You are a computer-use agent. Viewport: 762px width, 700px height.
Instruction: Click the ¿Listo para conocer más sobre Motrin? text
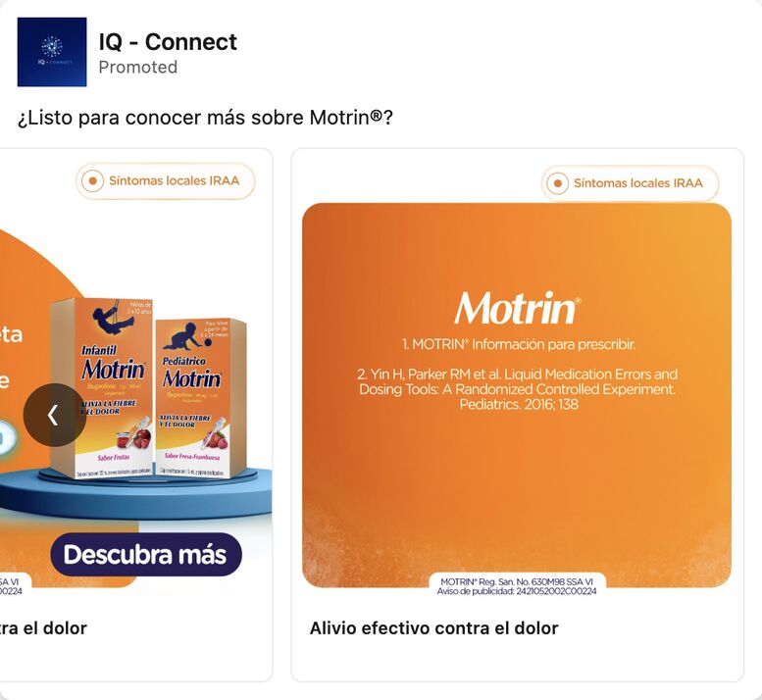pyautogui.click(x=205, y=118)
